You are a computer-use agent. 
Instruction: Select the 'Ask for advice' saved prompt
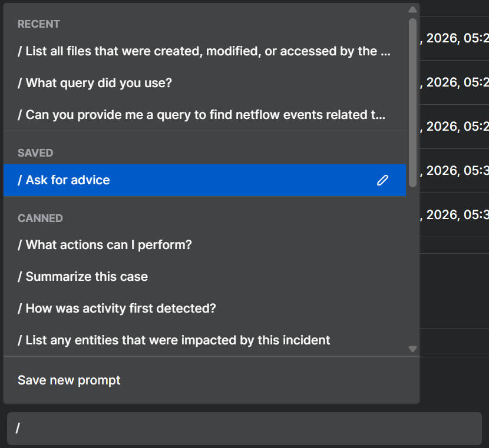click(x=177, y=180)
